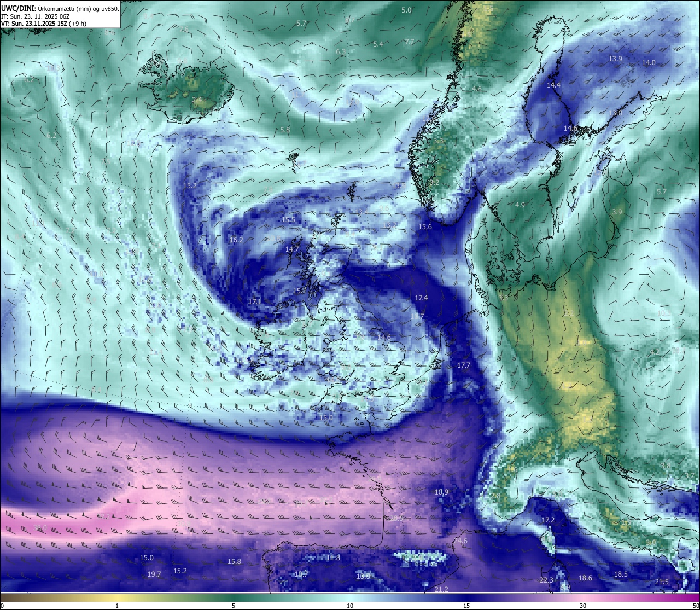Image resolution: width=700 pixels, height=610 pixels.
Task: Click the 18.5 value label
Action: pos(621,574)
